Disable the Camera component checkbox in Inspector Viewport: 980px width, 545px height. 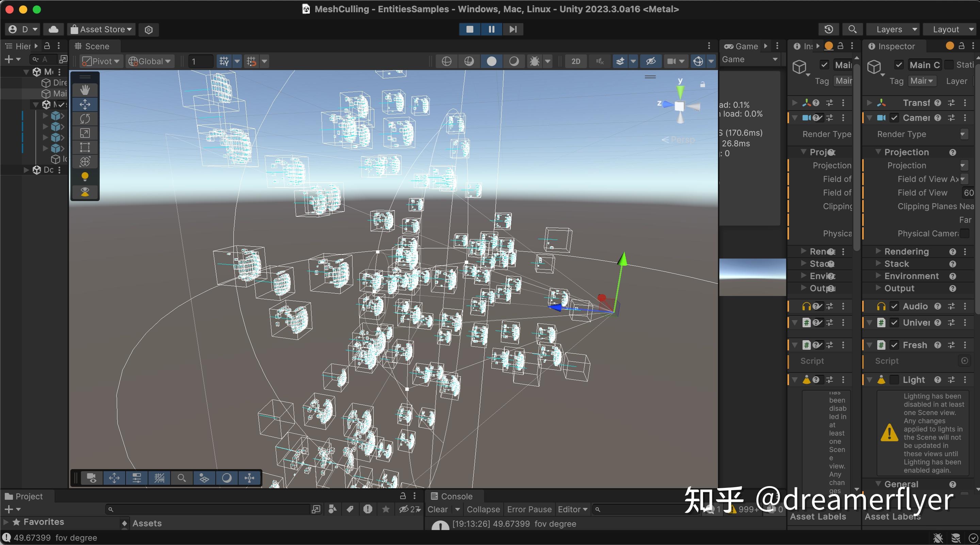[894, 118]
